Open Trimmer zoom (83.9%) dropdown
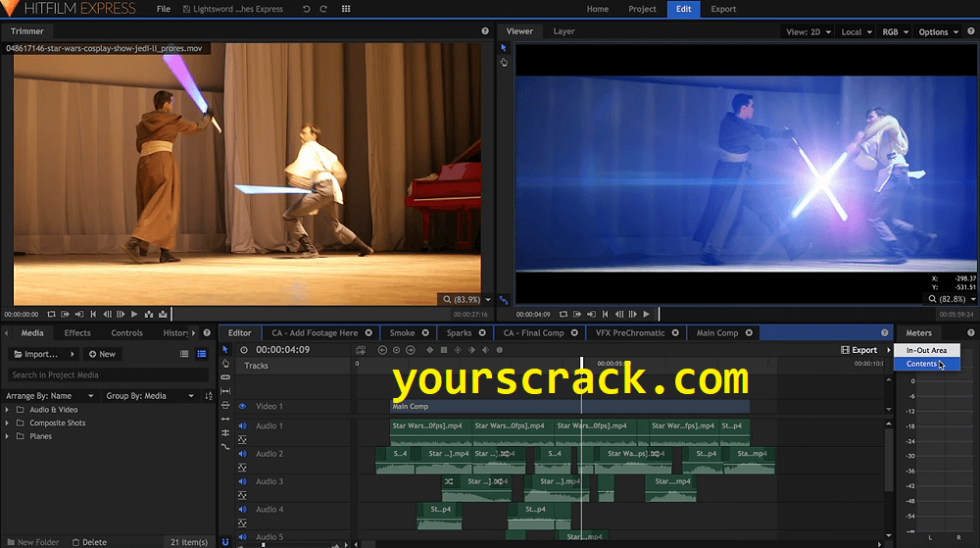This screenshot has height=548, width=980. tap(466, 299)
